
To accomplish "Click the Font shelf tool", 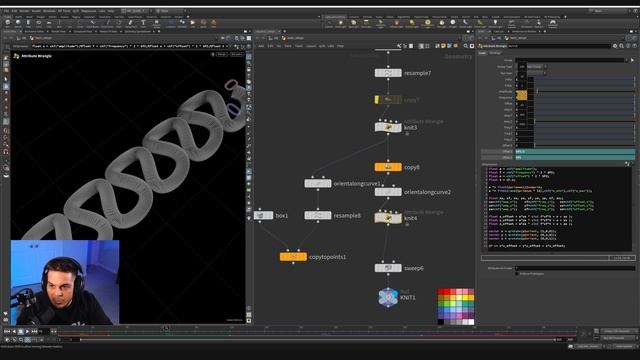I will click(x=143, y=24).
